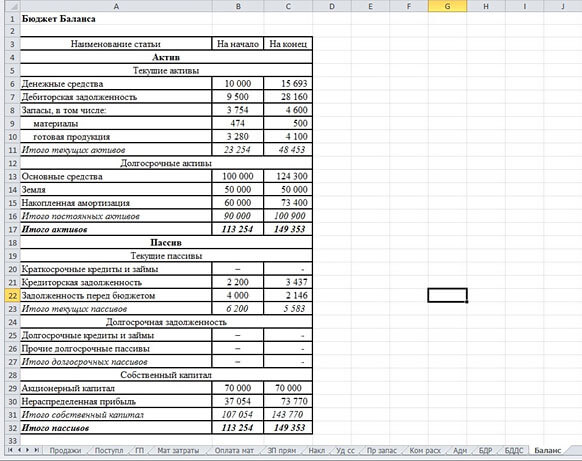Select column A header
The width and height of the screenshot is (582, 461).
click(116, 6)
